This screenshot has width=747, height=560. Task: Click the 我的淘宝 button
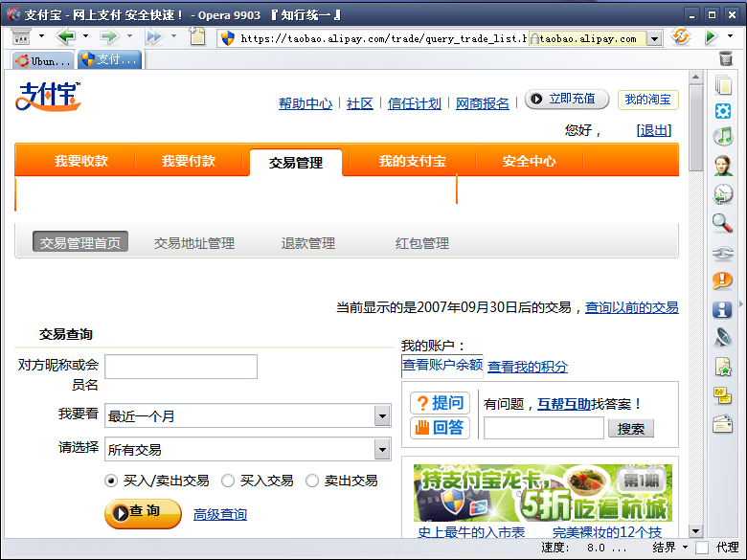click(648, 100)
